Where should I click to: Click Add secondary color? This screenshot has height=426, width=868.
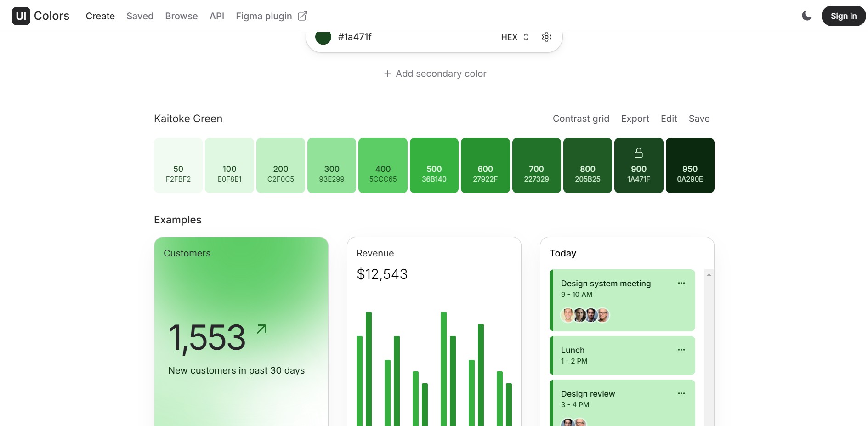tap(435, 74)
